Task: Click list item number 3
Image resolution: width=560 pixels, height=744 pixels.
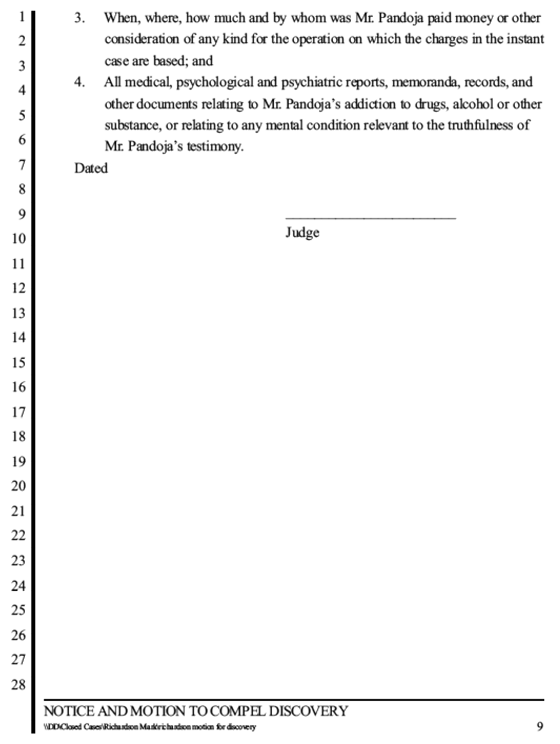Action: (79, 18)
